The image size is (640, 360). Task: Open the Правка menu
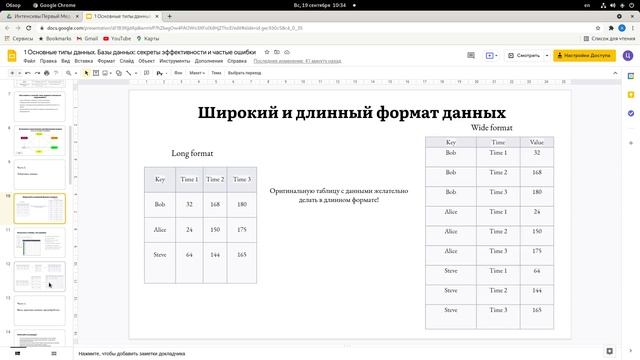48,61
